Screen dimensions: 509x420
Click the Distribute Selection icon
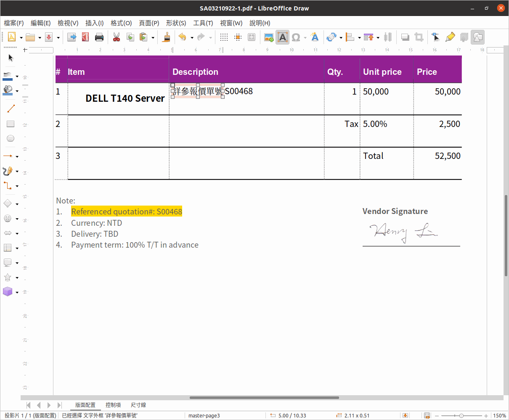point(388,37)
